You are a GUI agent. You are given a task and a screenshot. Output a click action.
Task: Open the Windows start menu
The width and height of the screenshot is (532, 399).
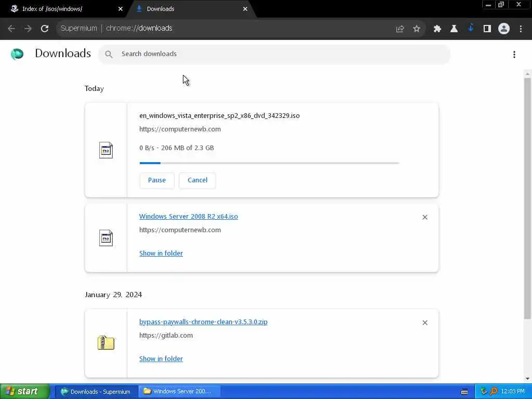pos(25,392)
